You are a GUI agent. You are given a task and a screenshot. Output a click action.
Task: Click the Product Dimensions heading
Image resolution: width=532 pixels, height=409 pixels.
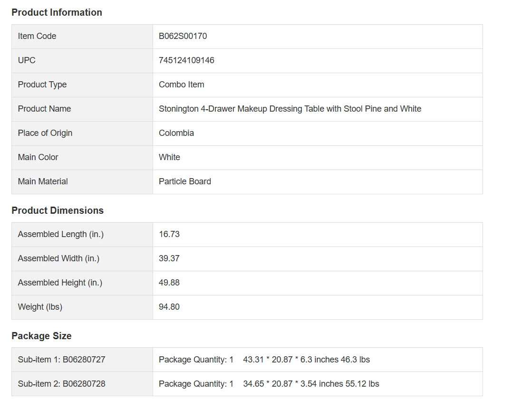point(58,210)
